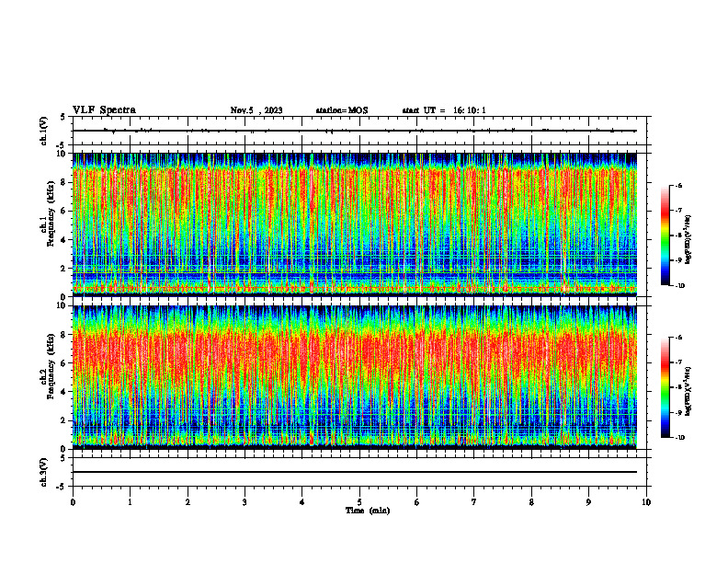This screenshot has height=563, width=728.
Task: Click the ch.1 waveform trace panel
Action: [x=359, y=131]
